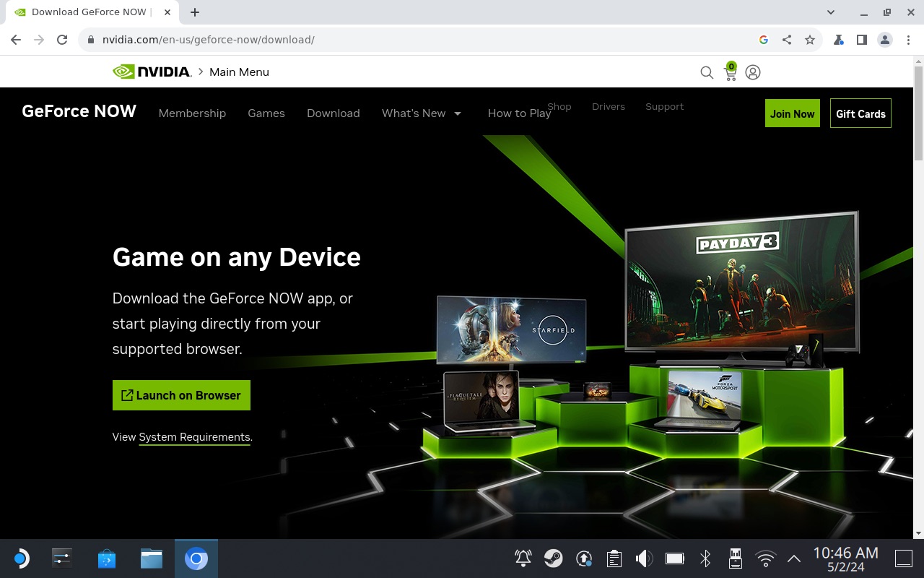Click the Join Now button
Screen dimensions: 924x578
793,113
